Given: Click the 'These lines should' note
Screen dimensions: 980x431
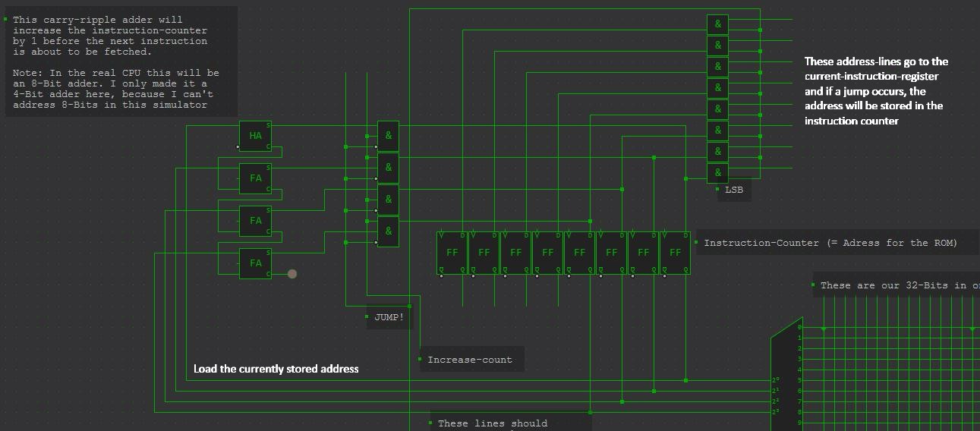Looking at the screenshot, I should pyautogui.click(x=509, y=423).
